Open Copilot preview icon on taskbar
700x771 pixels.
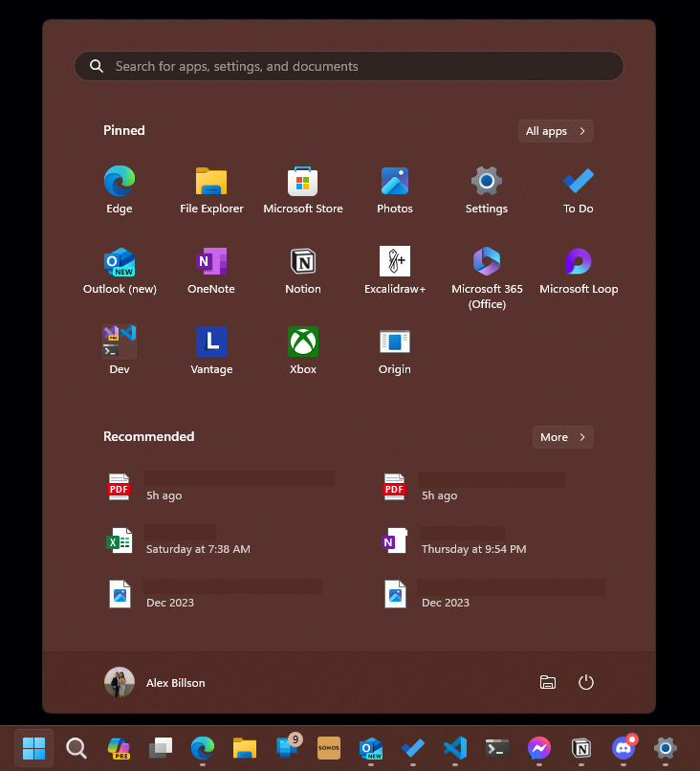tap(119, 748)
